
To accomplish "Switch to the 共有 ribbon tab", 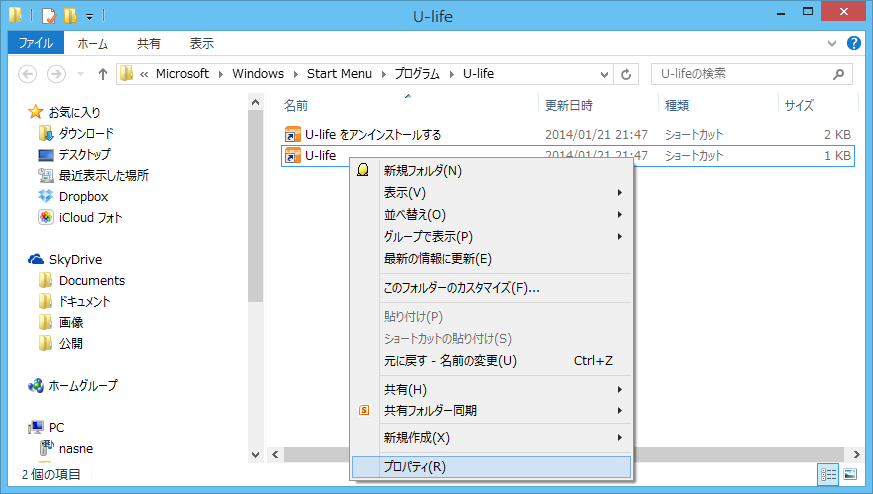I will coord(149,43).
